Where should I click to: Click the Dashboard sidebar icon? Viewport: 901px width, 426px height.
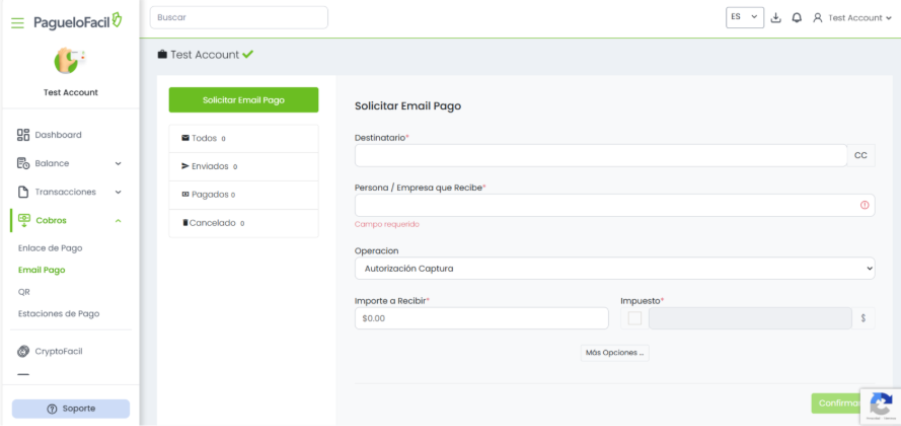click(x=23, y=135)
